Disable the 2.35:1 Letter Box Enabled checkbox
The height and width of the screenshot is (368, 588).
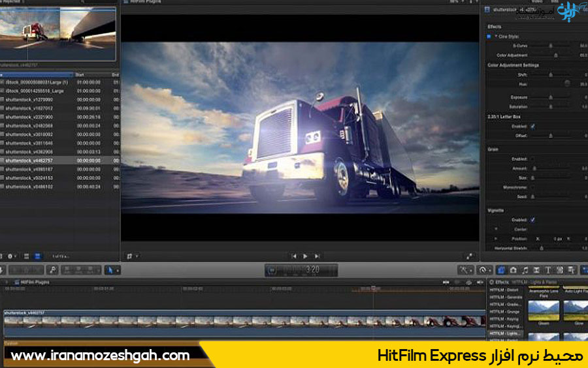[532, 127]
